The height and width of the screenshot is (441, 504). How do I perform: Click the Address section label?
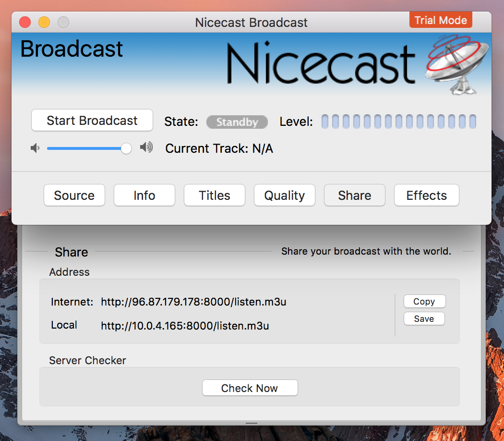click(70, 272)
